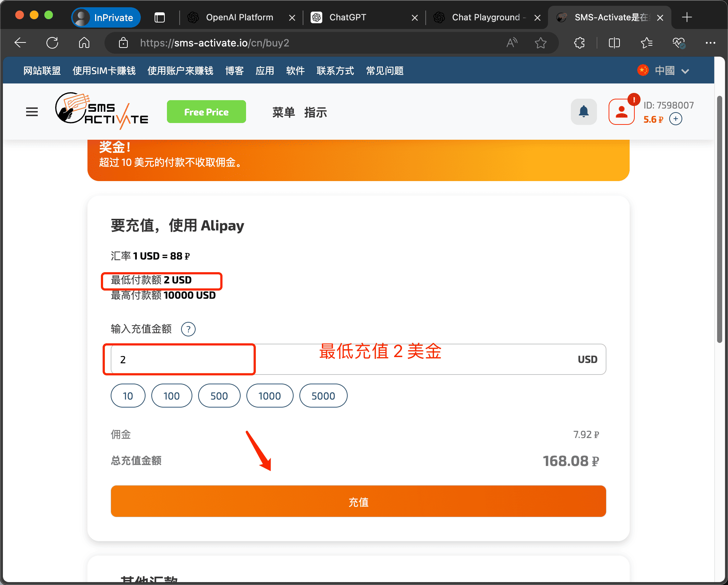Open browser extensions puzzle icon
Viewport: 728px width, 585px height.
(x=579, y=43)
